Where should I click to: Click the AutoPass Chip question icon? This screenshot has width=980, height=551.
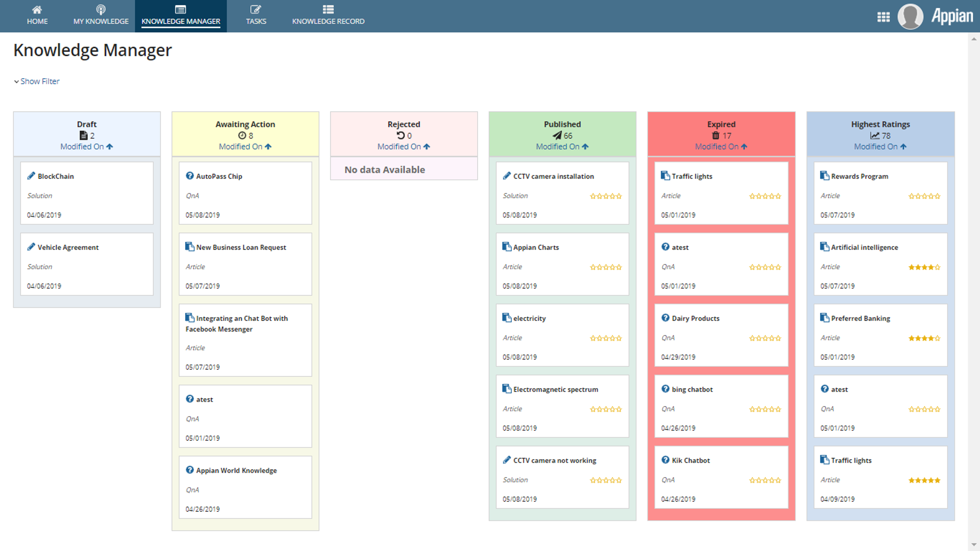click(x=190, y=176)
